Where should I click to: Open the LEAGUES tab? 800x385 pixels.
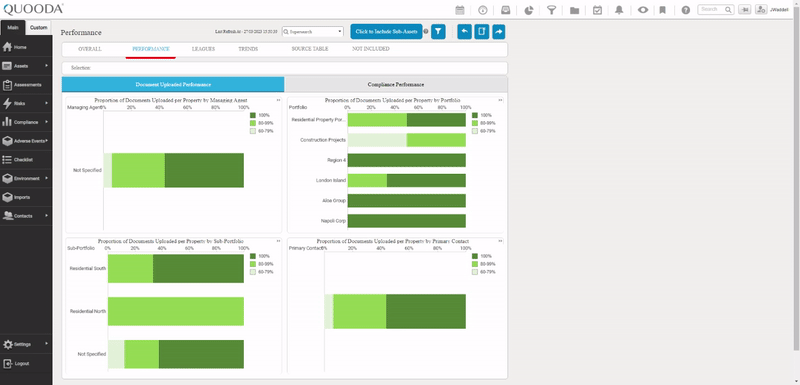pyautogui.click(x=203, y=49)
